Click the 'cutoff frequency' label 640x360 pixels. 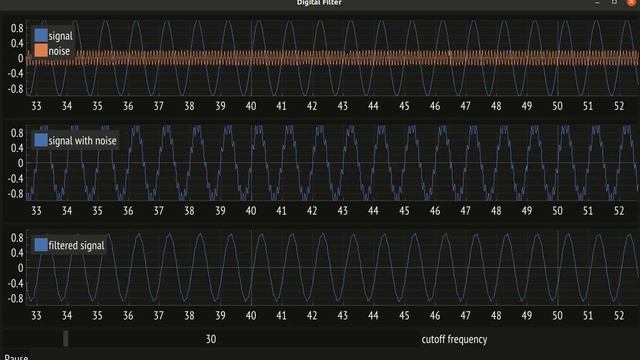point(454,339)
